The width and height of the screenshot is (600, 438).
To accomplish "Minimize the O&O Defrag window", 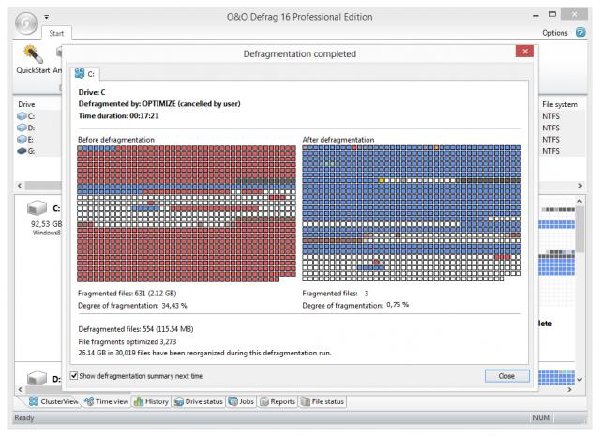I will click(536, 16).
